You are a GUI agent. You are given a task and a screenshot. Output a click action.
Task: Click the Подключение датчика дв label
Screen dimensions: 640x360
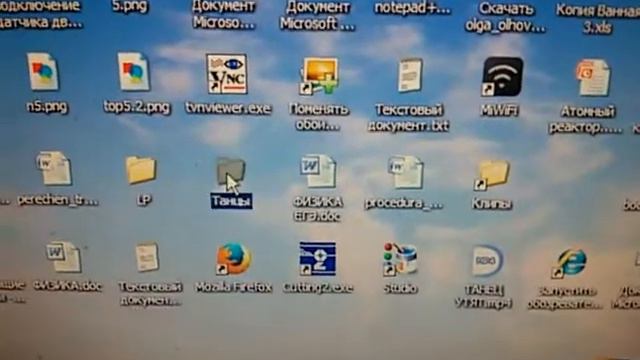coord(41,14)
